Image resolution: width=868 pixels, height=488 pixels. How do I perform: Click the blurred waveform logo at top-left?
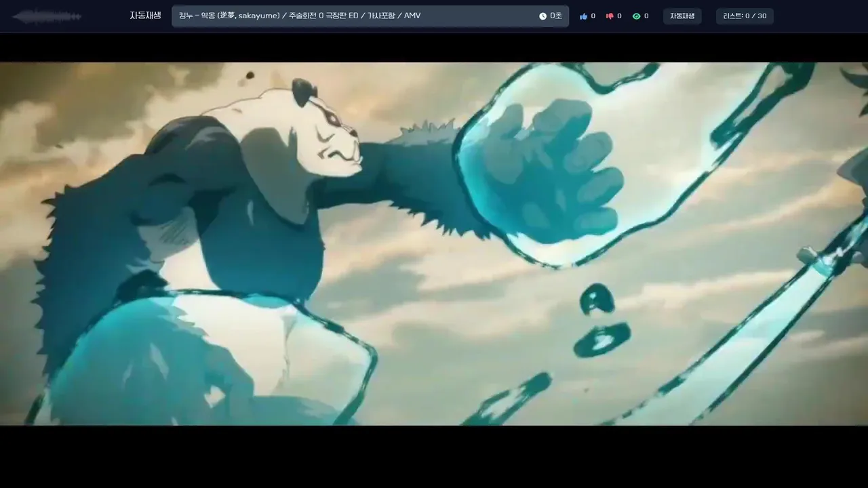click(x=47, y=16)
